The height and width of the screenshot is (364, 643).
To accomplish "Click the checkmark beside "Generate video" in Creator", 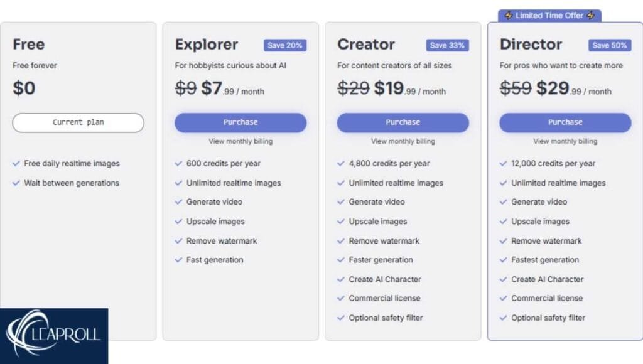I will tap(341, 202).
